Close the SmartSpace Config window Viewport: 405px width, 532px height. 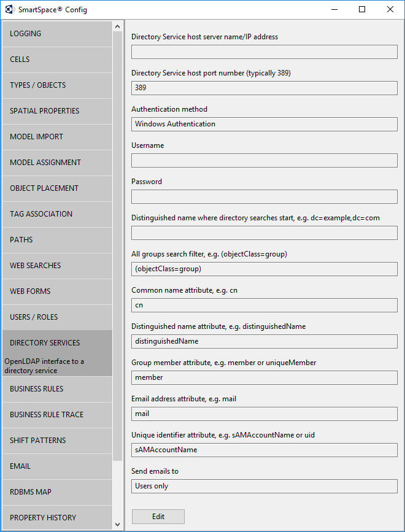coord(390,9)
